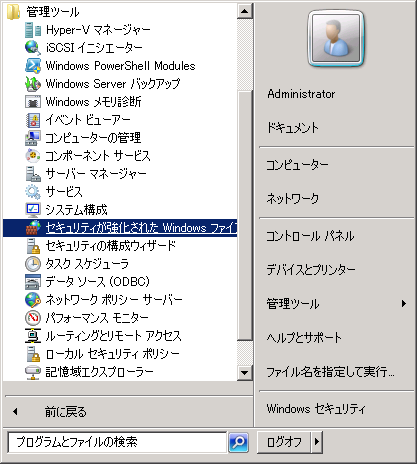The width and height of the screenshot is (417, 464).
Task: Launch iSCSI イニシエーター icon
Action: pyautogui.click(x=33, y=48)
